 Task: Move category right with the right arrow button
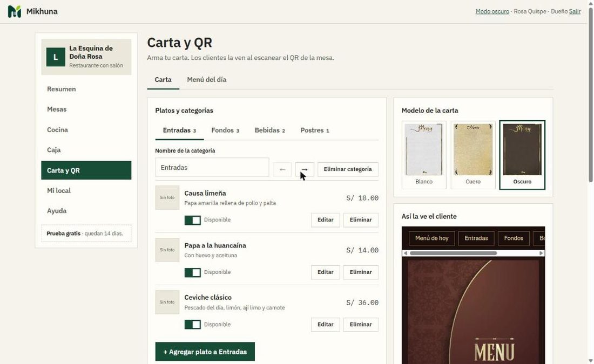(305, 169)
